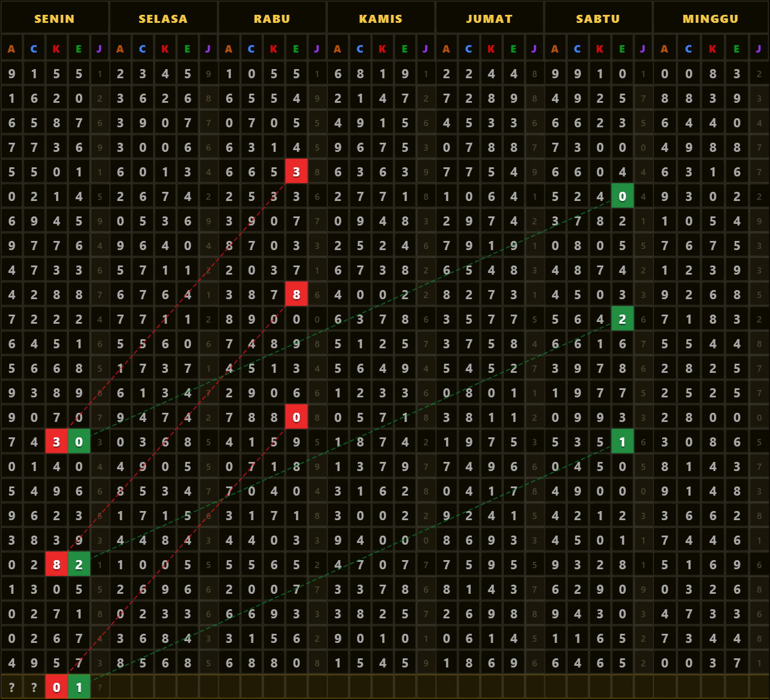Click the SENIN day header
Screen dimensions: 770x700
tap(54, 19)
